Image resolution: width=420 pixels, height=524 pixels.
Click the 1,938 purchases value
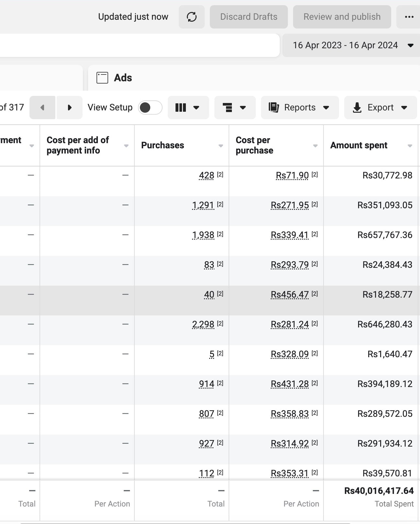coord(203,235)
